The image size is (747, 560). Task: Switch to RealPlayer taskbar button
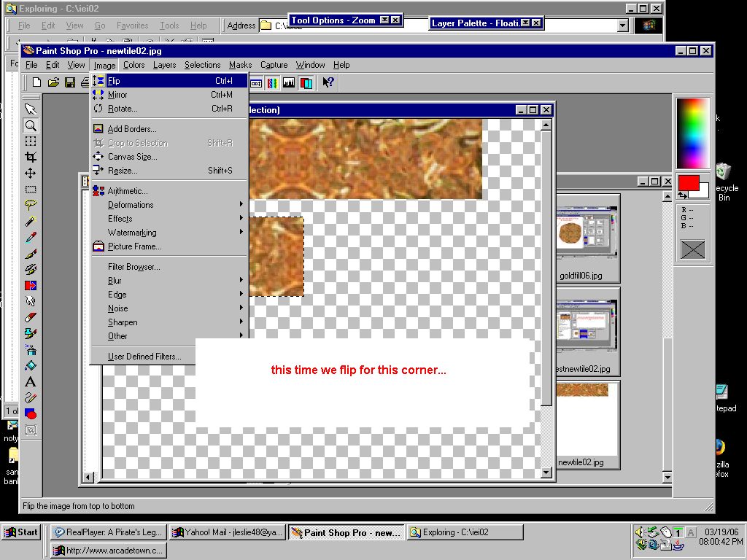[x=109, y=532]
